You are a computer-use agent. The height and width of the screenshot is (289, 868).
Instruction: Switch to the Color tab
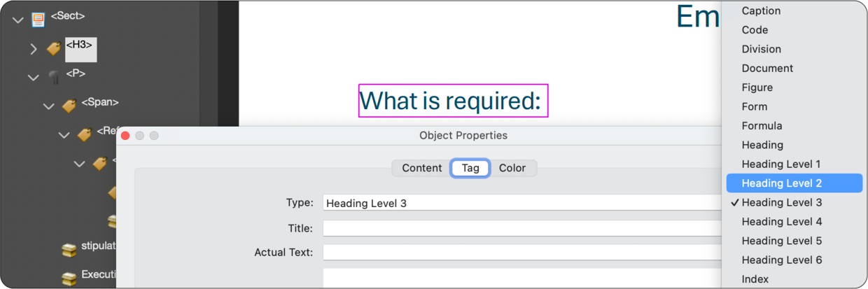512,168
